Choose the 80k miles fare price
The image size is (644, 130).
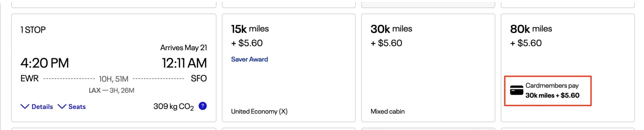tap(531, 29)
